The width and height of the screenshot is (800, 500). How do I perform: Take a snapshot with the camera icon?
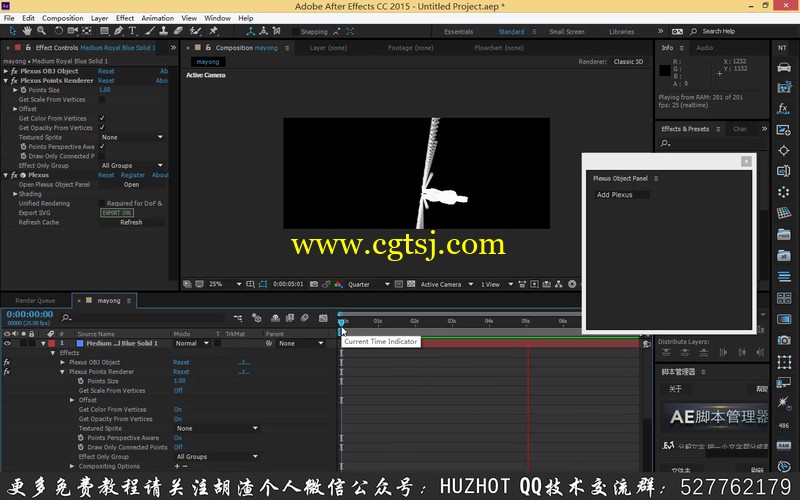[x=314, y=284]
